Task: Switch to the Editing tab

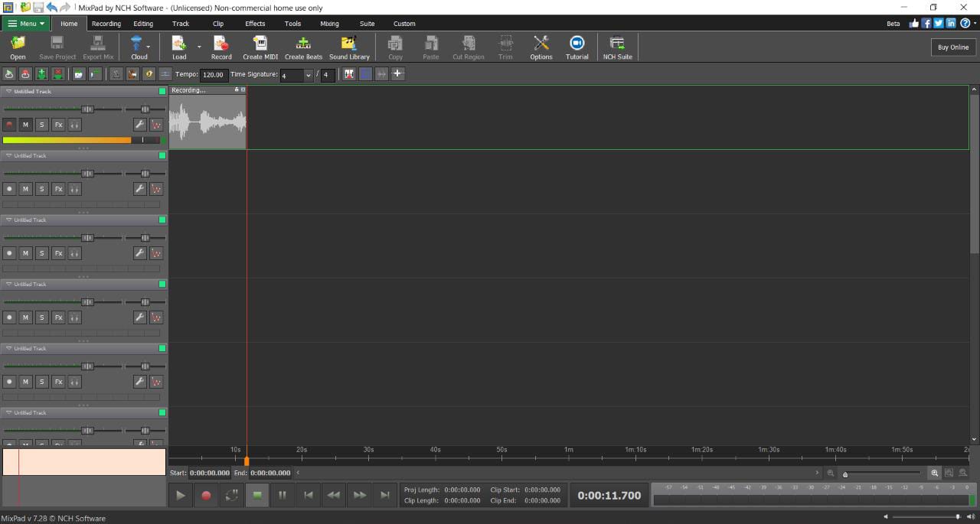Action: [143, 24]
